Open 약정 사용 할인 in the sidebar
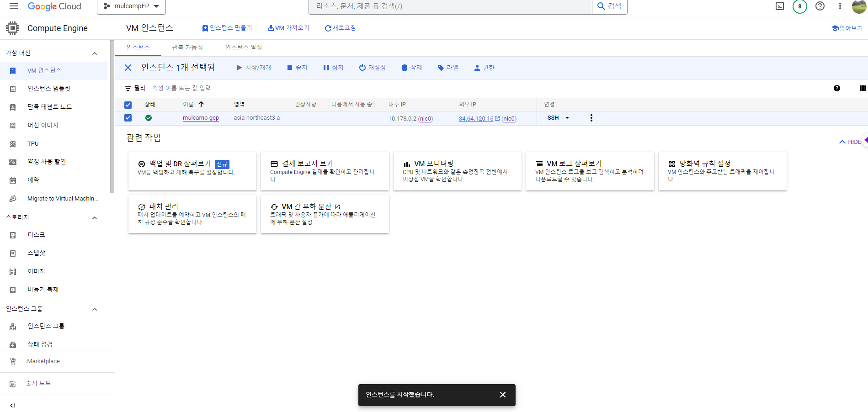868x412 pixels. 54,162
